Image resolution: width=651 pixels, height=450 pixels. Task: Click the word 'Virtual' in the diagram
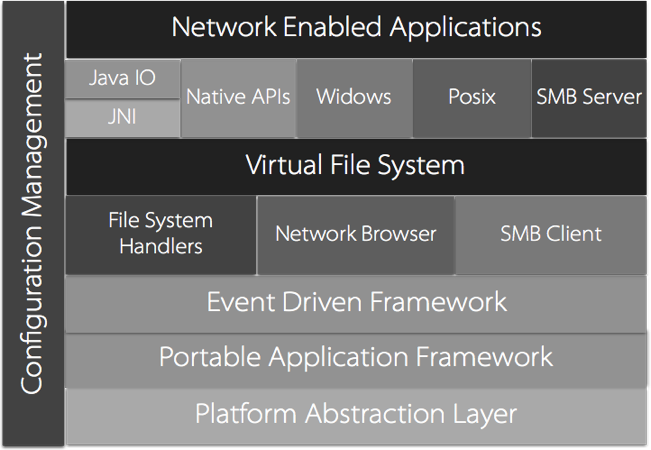pyautogui.click(x=282, y=166)
